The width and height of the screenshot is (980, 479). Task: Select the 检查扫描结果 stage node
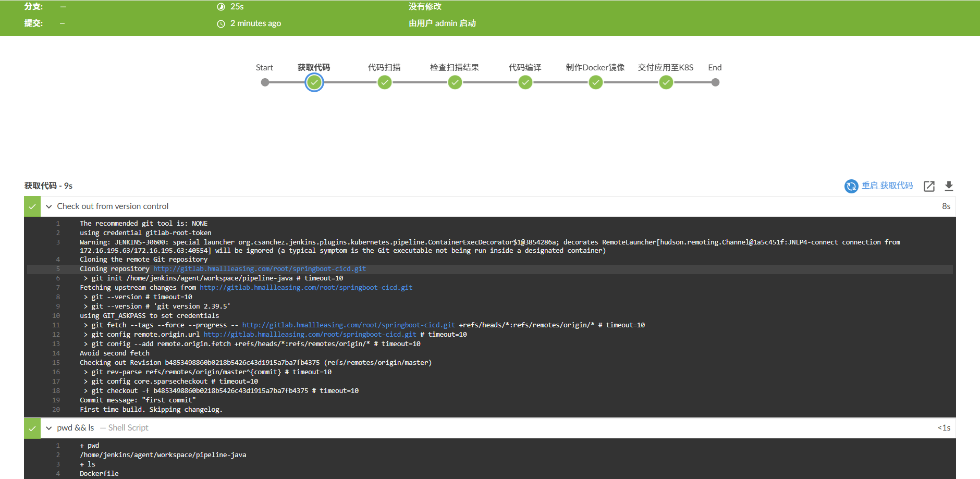coord(455,82)
